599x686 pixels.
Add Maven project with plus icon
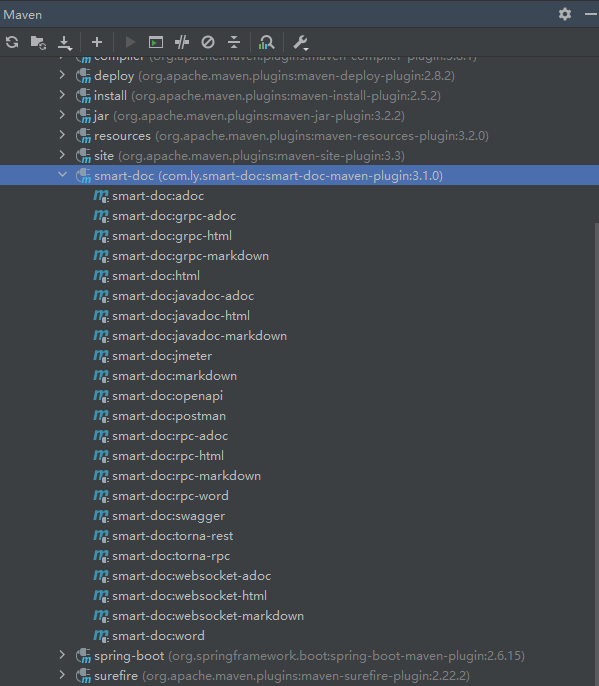(x=97, y=42)
